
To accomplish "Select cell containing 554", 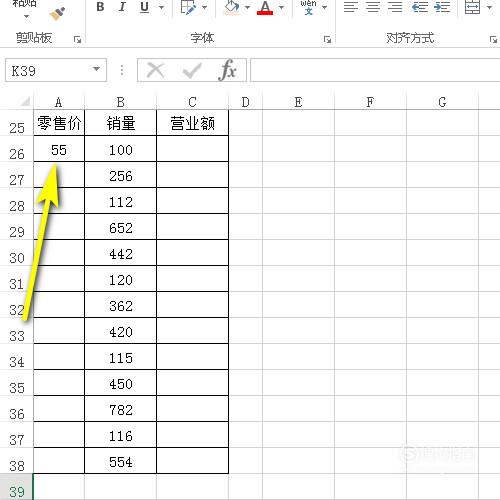I will pyautogui.click(x=120, y=461).
